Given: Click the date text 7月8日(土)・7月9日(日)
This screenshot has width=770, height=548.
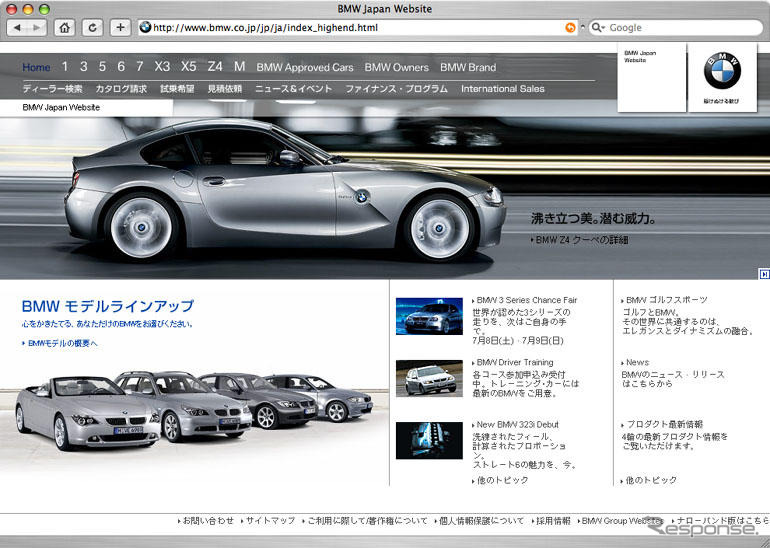Looking at the screenshot, I should 518,341.
